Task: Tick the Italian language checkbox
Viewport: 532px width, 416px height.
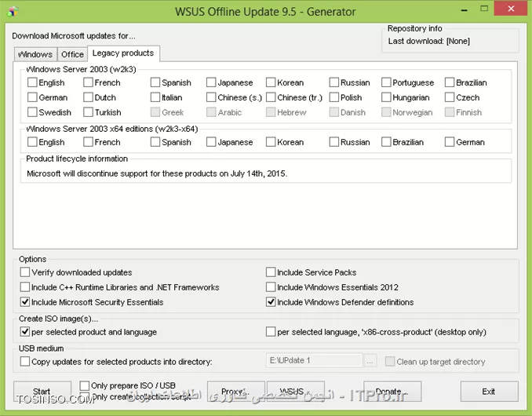Action: pyautogui.click(x=155, y=97)
